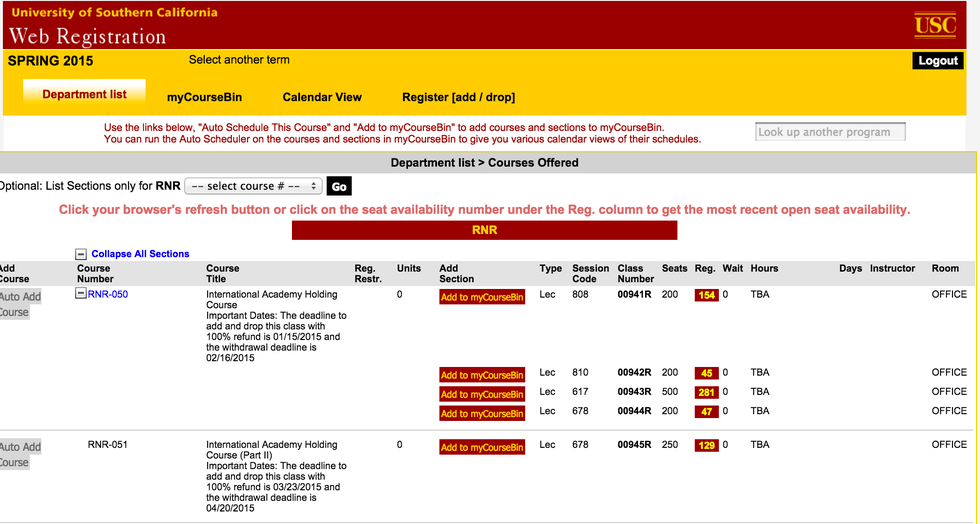
Task: Switch to the myCourseBin tab
Action: tap(204, 97)
